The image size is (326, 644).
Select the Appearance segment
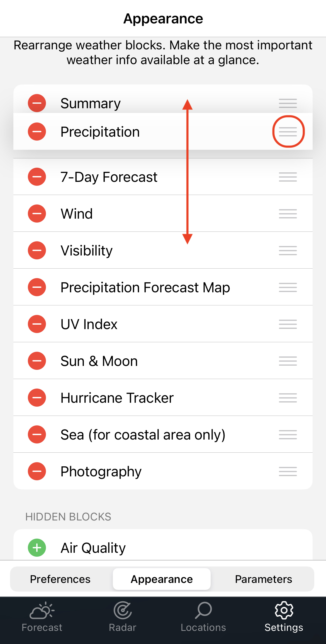[162, 579]
